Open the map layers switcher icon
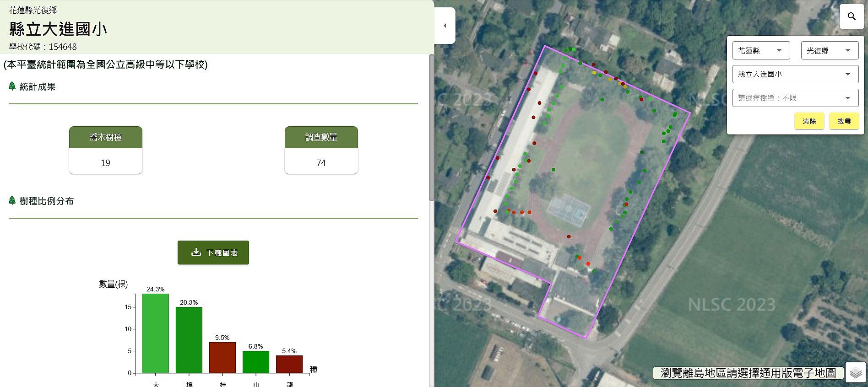This screenshot has height=387, width=868. click(x=855, y=373)
